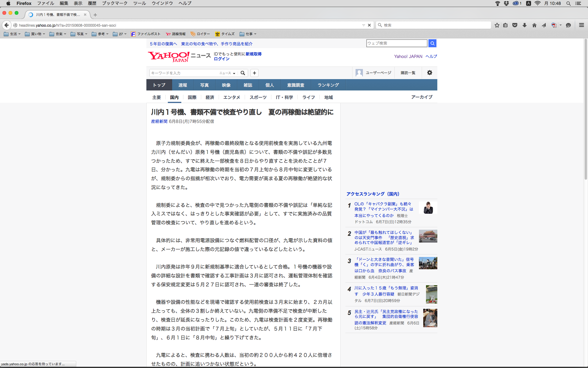Open the Firefox hamburger menu
The height and width of the screenshot is (368, 588).
pos(581,25)
